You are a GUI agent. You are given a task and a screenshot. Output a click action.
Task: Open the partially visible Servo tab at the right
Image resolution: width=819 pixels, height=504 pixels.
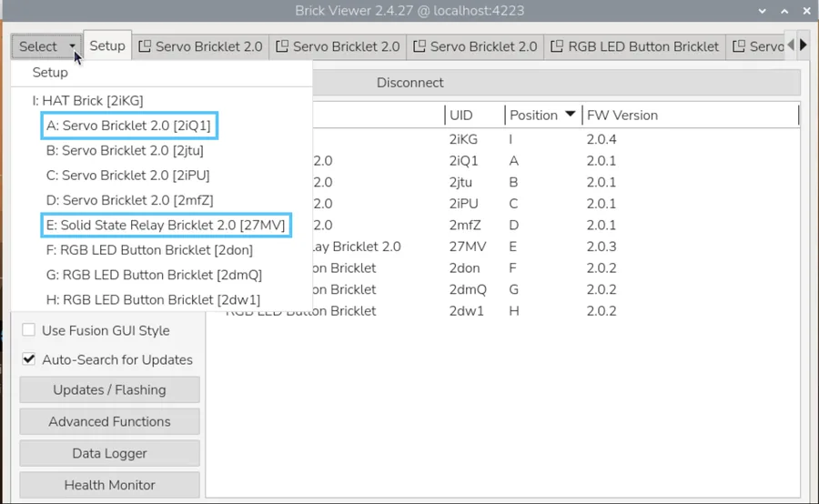click(757, 47)
